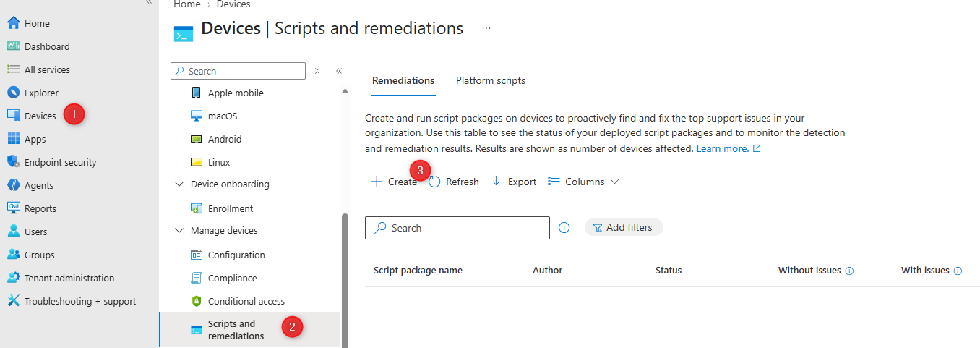Image resolution: width=980 pixels, height=348 pixels.
Task: Focus the side menu Search field
Action: click(x=238, y=71)
